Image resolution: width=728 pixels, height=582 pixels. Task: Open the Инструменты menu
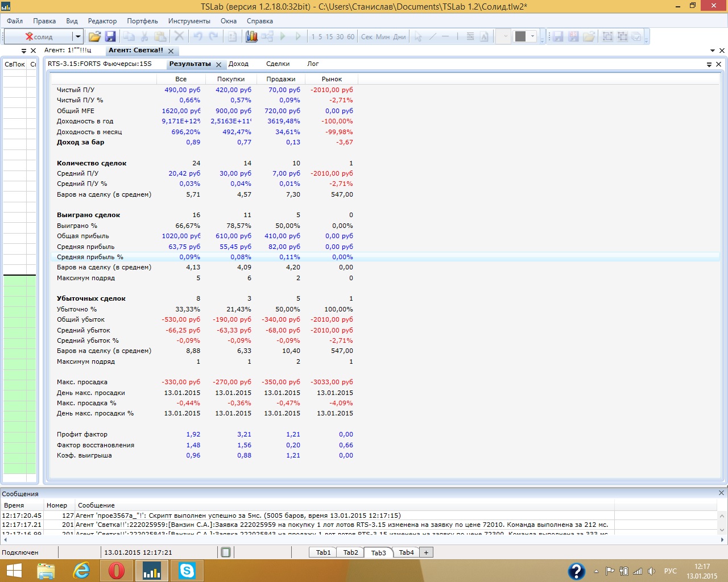189,21
